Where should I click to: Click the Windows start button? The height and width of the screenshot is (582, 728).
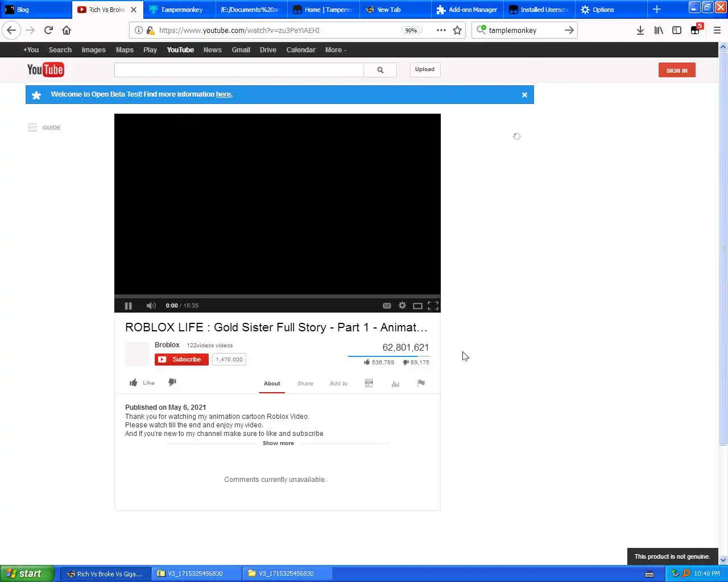pos(27,573)
